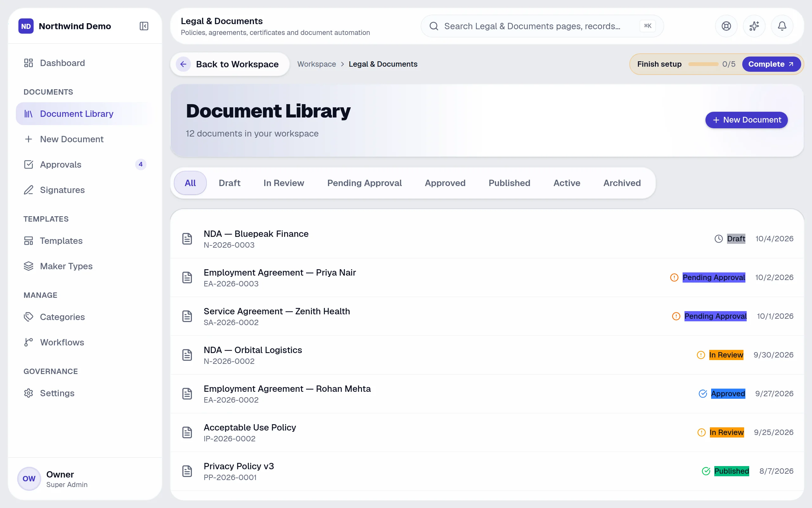Open Employment Agreement — Priya Nair row
The image size is (812, 508).
pyautogui.click(x=487, y=277)
